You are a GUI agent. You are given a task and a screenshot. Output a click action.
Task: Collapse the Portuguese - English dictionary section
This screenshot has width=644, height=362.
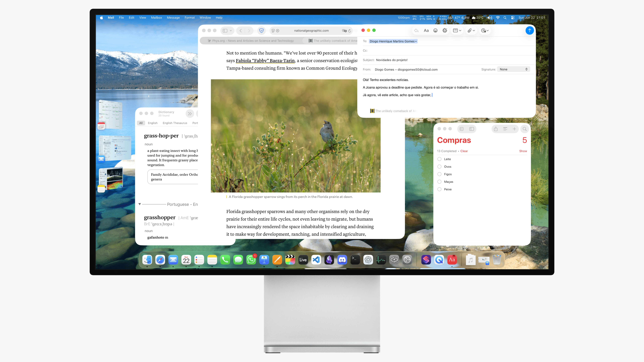[139, 204]
